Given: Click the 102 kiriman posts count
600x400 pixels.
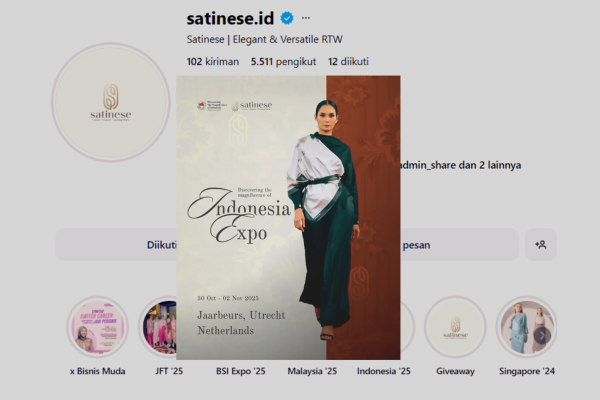Looking at the screenshot, I should [x=213, y=61].
